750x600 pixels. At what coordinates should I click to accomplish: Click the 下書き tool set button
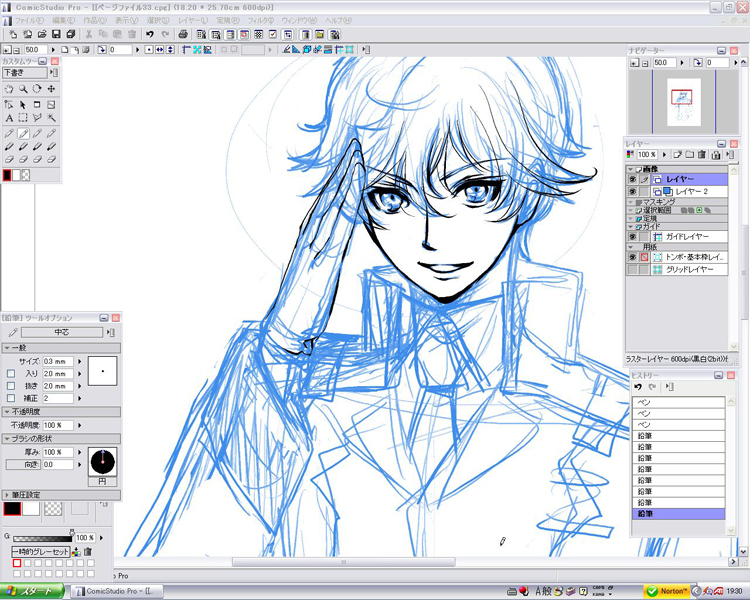click(25, 73)
